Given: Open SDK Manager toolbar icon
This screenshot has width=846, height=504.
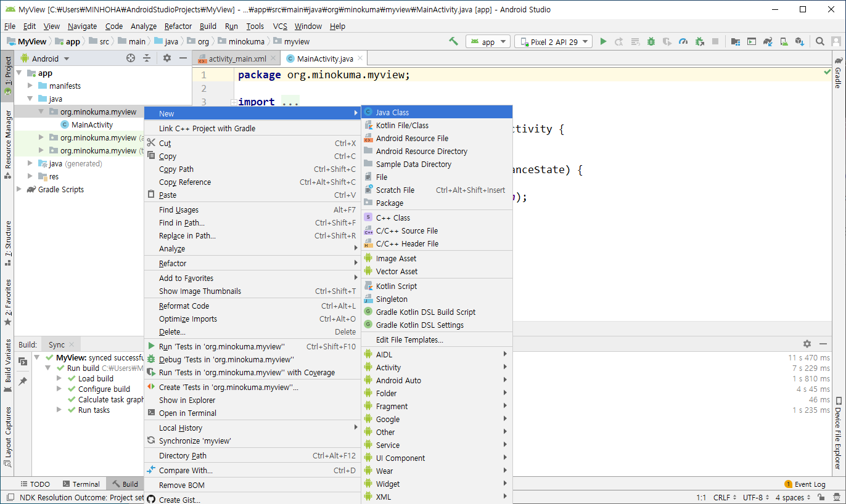Looking at the screenshot, I should pyautogui.click(x=800, y=41).
